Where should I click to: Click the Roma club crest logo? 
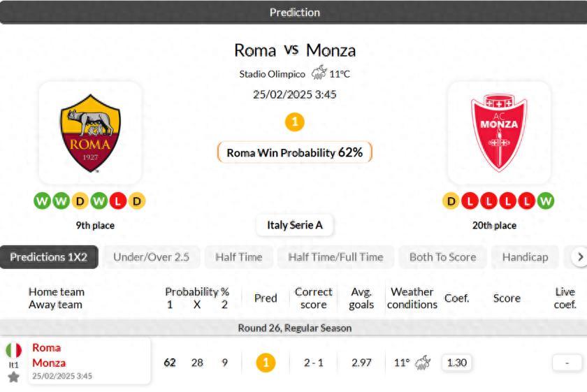point(89,133)
